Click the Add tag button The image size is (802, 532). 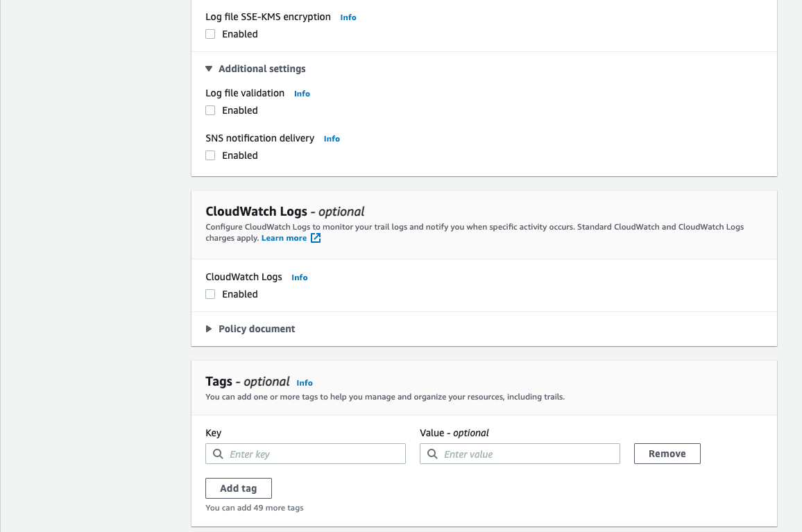[238, 488]
